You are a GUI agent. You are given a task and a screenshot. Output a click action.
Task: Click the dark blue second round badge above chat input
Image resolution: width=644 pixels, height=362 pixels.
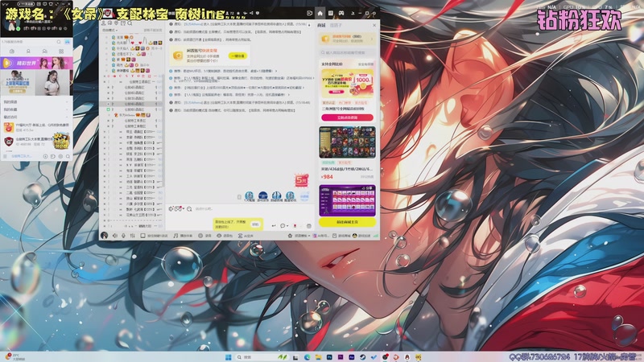(x=263, y=196)
